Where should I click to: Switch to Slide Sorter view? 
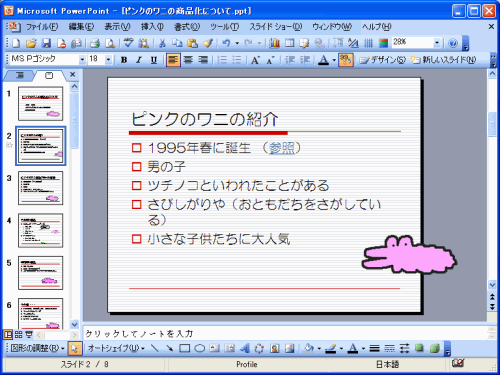(18, 334)
